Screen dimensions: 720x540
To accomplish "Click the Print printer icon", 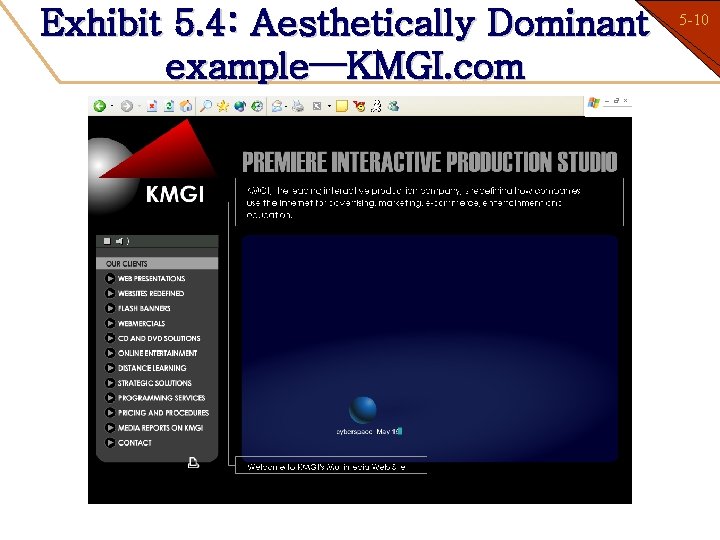I will click(x=298, y=106).
